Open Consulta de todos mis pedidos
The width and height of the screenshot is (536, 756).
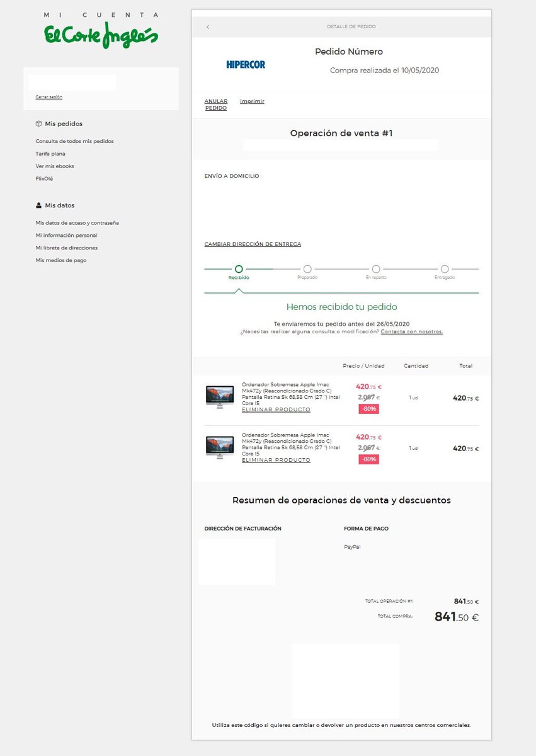pos(74,141)
